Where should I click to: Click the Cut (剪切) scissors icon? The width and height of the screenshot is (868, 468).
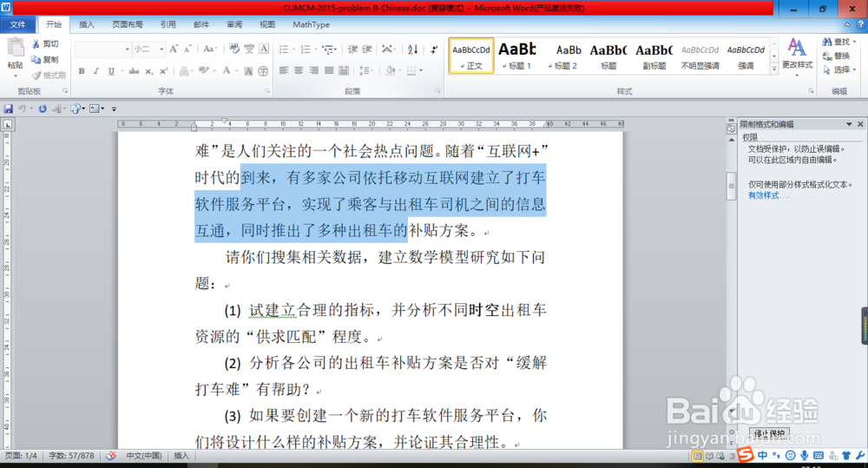[x=36, y=43]
